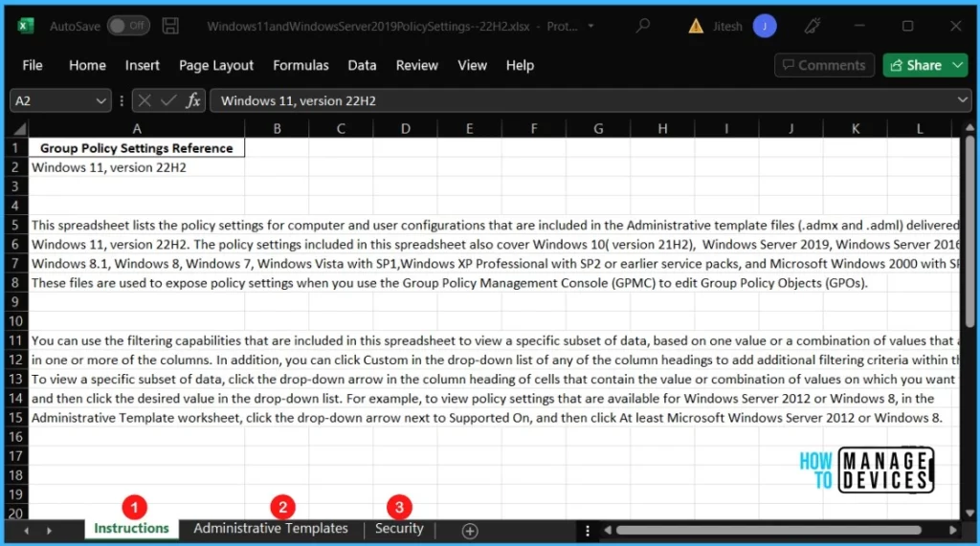Viewport: 980px width, 546px height.
Task: Click the vertical scrollbar down arrow
Action: tap(969, 513)
